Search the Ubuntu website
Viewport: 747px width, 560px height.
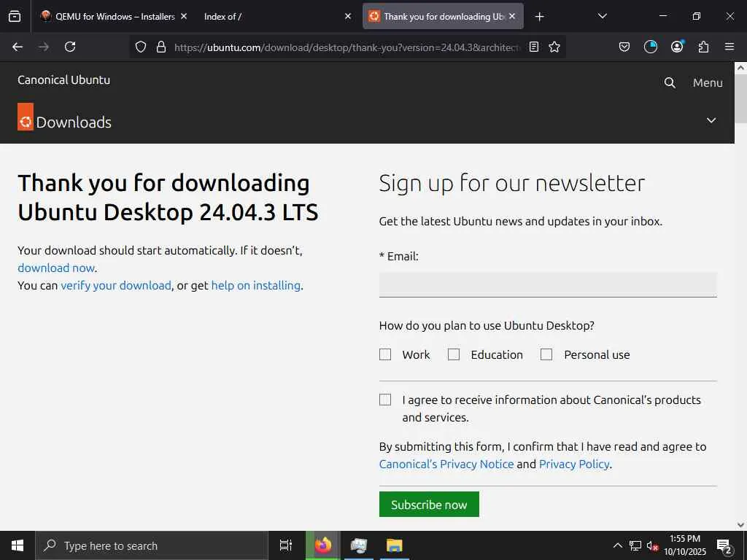tap(670, 83)
